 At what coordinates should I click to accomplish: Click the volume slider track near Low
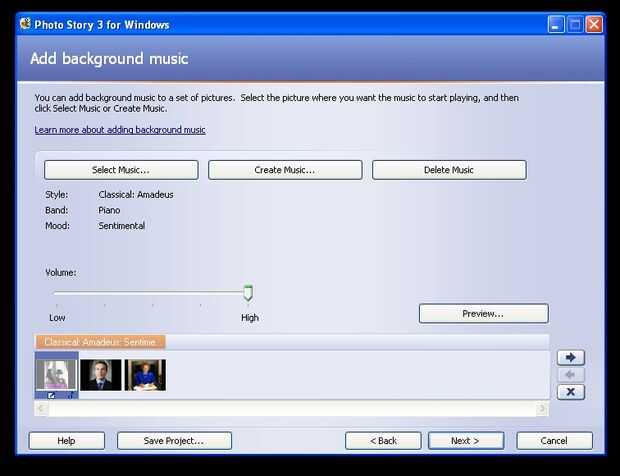(x=59, y=293)
